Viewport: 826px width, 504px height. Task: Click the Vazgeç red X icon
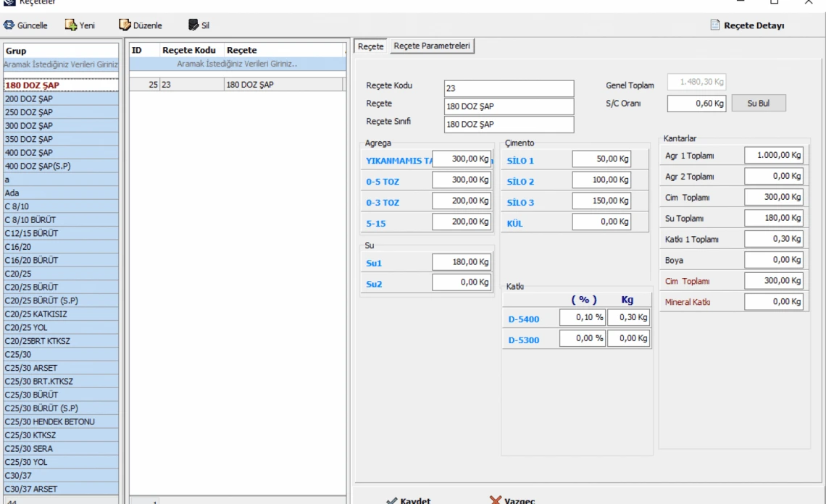point(496,500)
